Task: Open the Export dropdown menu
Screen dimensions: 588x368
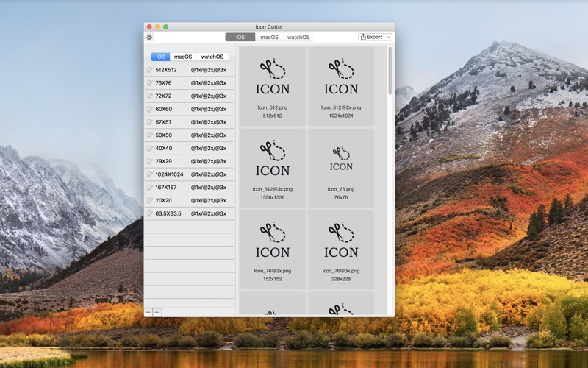Action: [375, 37]
